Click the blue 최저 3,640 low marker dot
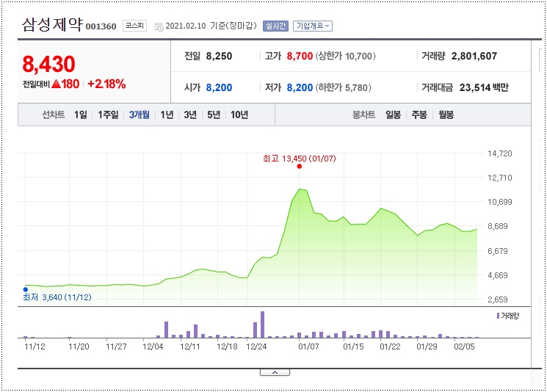Image resolution: width=547 pixels, height=392 pixels. (26, 289)
